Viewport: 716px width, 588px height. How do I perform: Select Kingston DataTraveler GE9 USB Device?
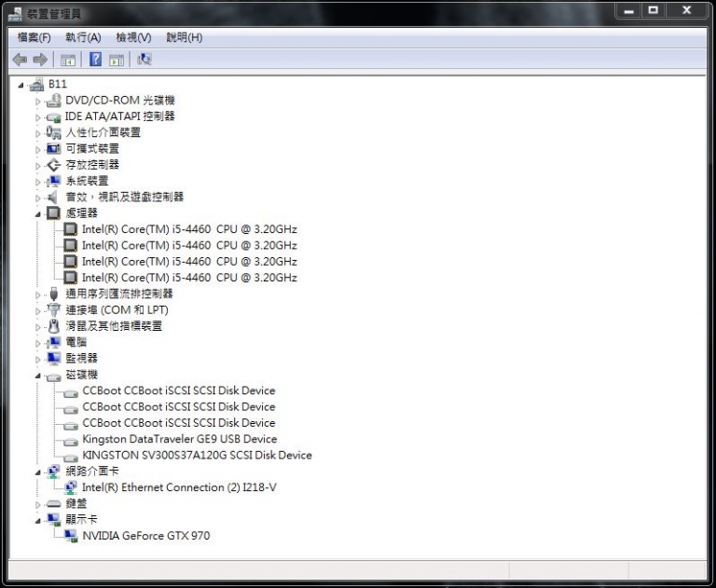click(179, 439)
